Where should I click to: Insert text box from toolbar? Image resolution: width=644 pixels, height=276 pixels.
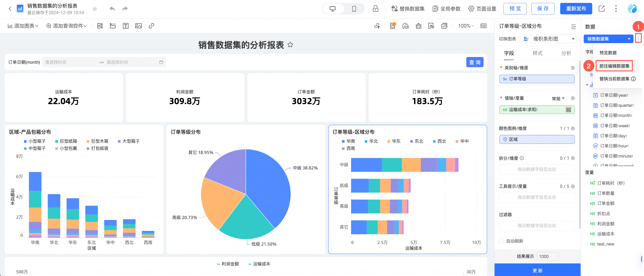[125, 26]
